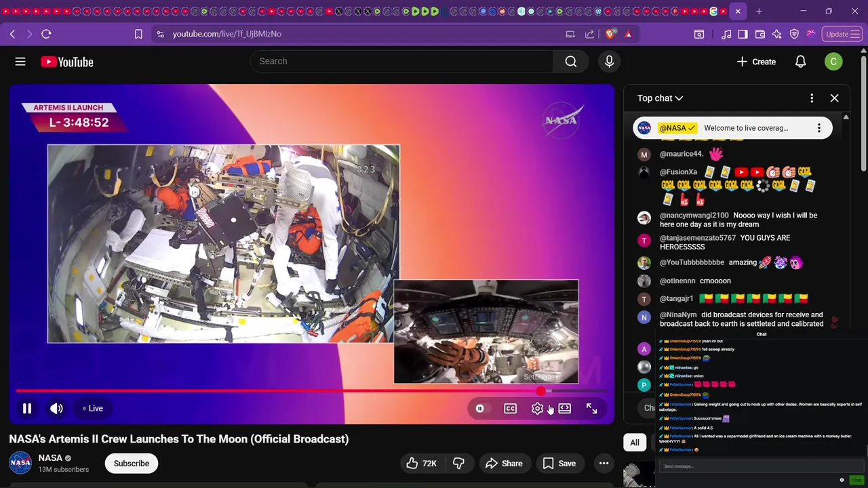Open NASA channel avatar below video

pyautogui.click(x=20, y=464)
